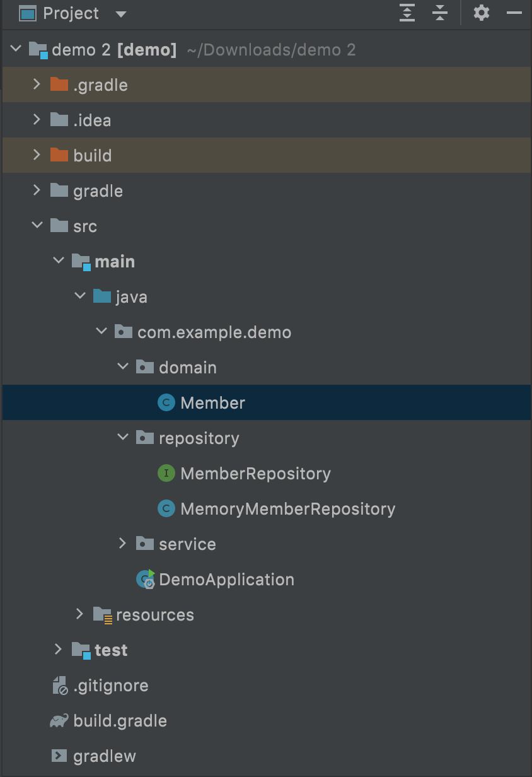Click the Expand All toolbar icon

coord(407,13)
